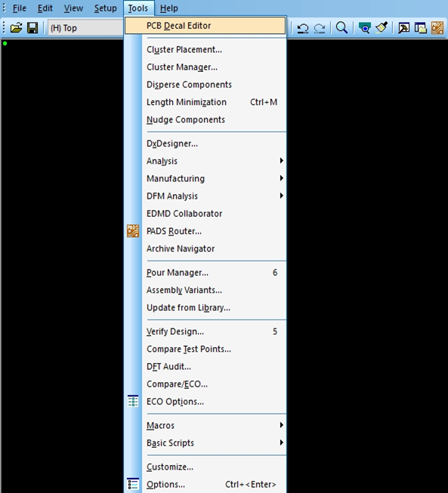Click the Board view icon

tap(365, 28)
